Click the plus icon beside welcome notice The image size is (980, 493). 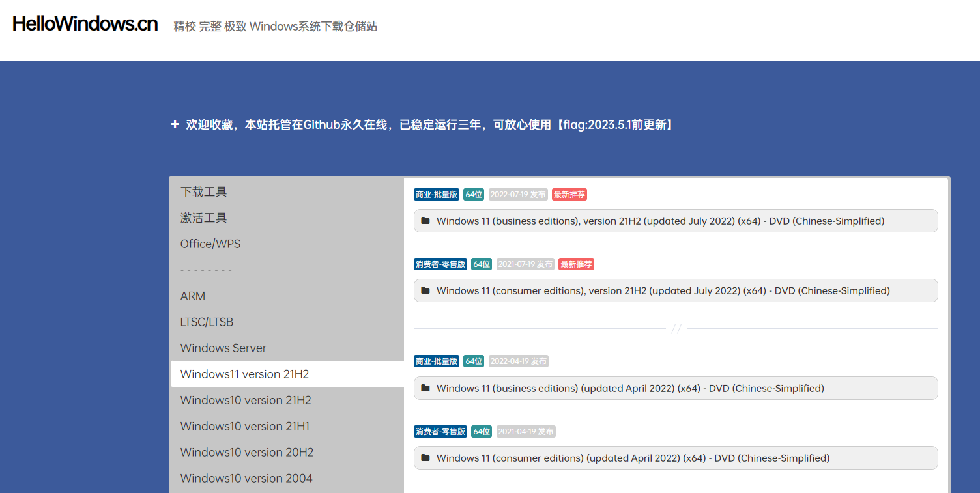pyautogui.click(x=175, y=124)
